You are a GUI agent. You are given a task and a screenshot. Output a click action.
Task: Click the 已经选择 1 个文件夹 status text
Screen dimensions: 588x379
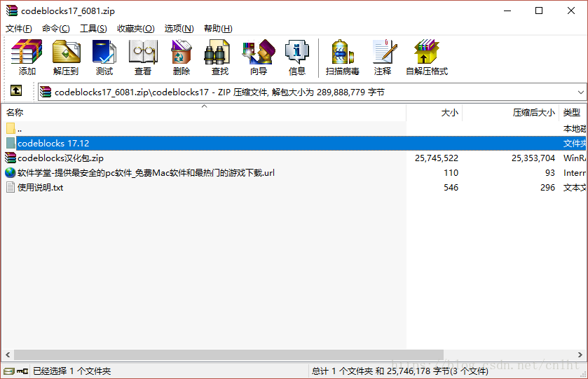[x=71, y=371]
